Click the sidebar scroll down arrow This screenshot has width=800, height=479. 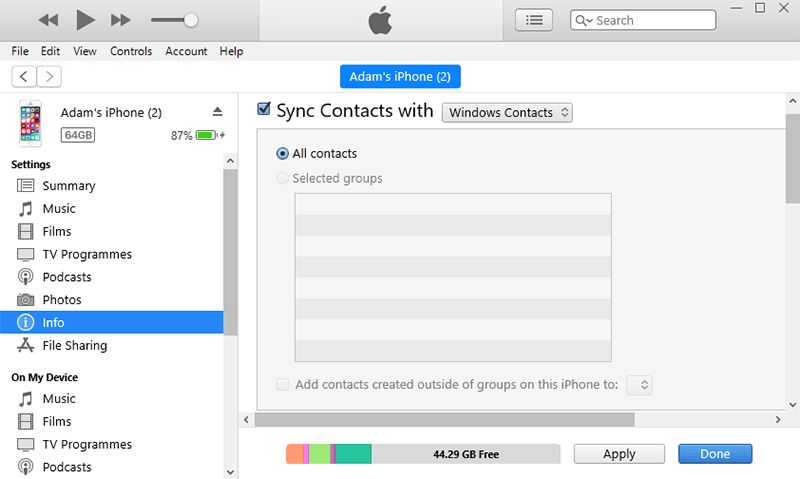[230, 472]
